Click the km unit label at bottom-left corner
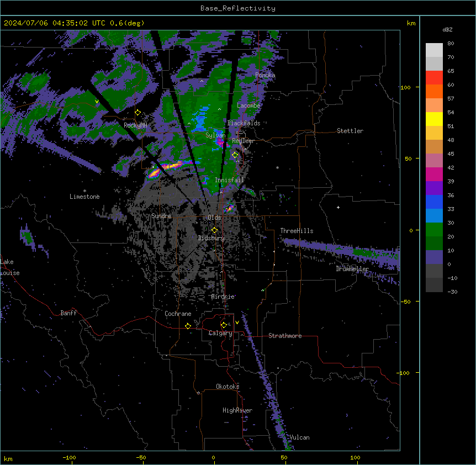This screenshot has width=476, height=465. (8, 458)
